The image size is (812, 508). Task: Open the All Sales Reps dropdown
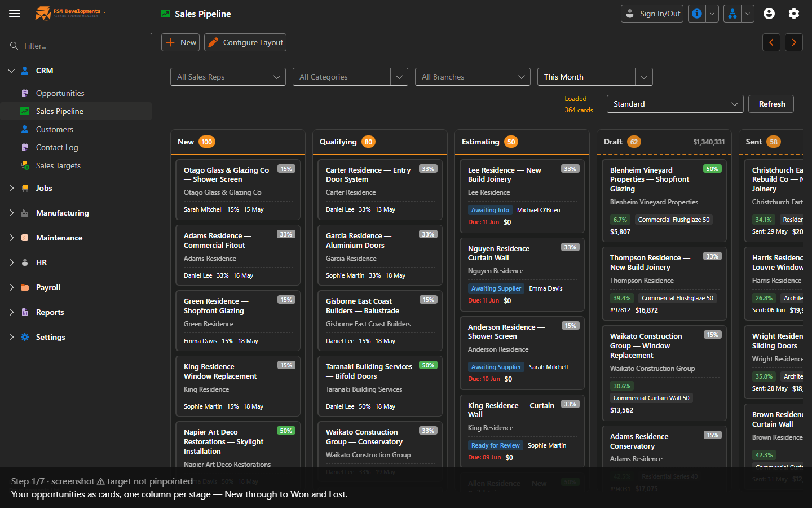[228, 77]
